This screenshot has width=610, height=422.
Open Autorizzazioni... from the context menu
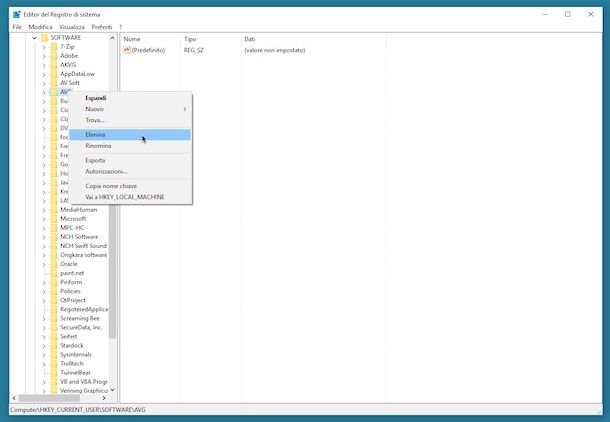[130, 171]
